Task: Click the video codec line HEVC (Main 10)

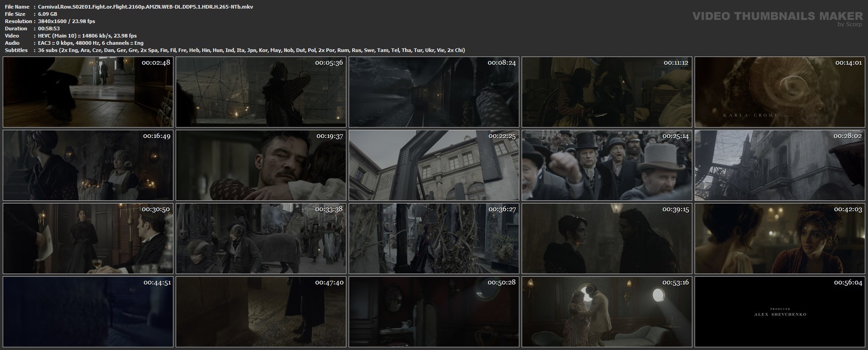Action: coord(87,36)
